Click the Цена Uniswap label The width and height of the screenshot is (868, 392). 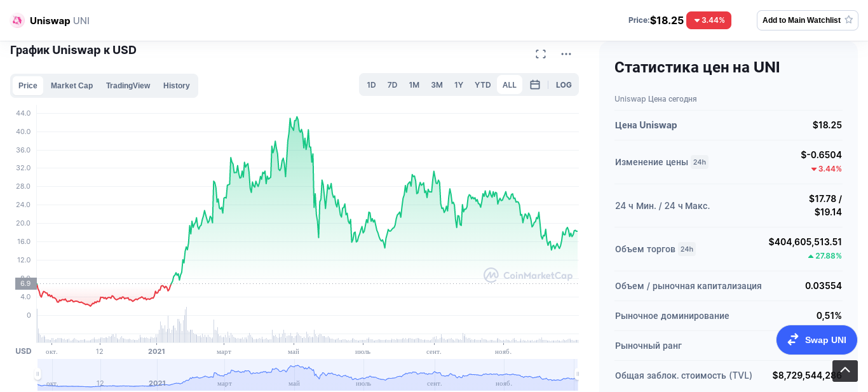coord(646,125)
